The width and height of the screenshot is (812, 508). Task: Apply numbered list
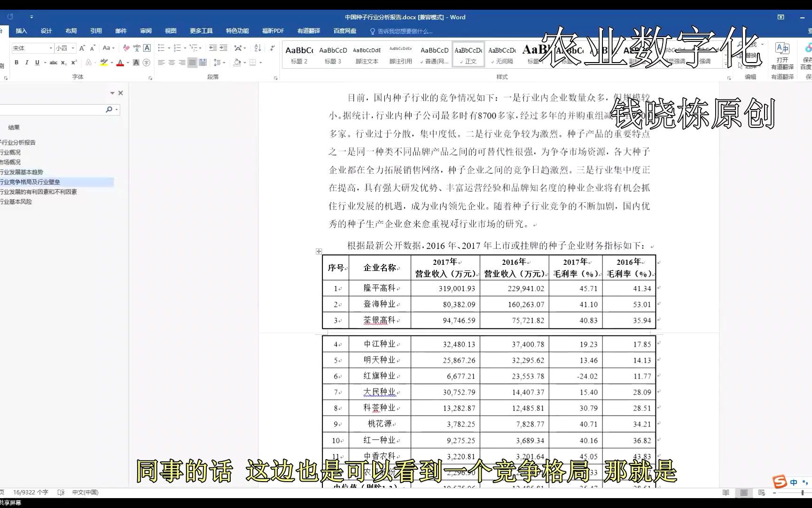tap(177, 48)
